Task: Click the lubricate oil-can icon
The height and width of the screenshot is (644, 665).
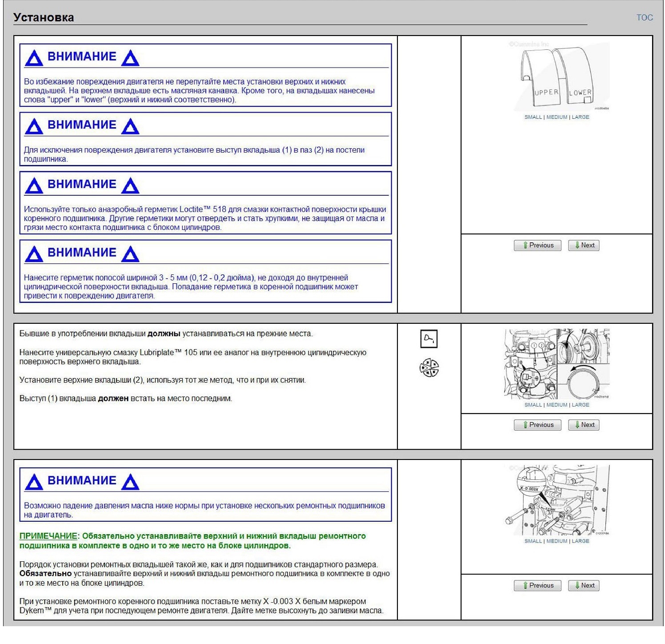Action: pos(429,339)
